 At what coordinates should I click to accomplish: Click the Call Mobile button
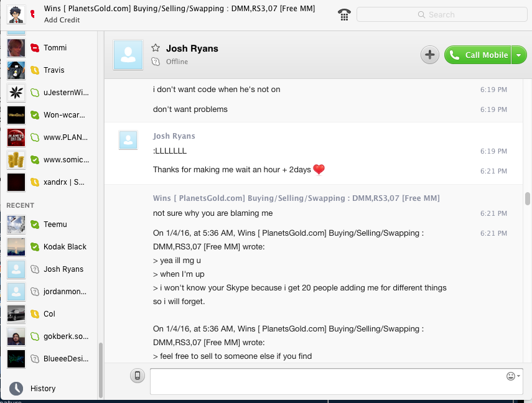[478, 55]
